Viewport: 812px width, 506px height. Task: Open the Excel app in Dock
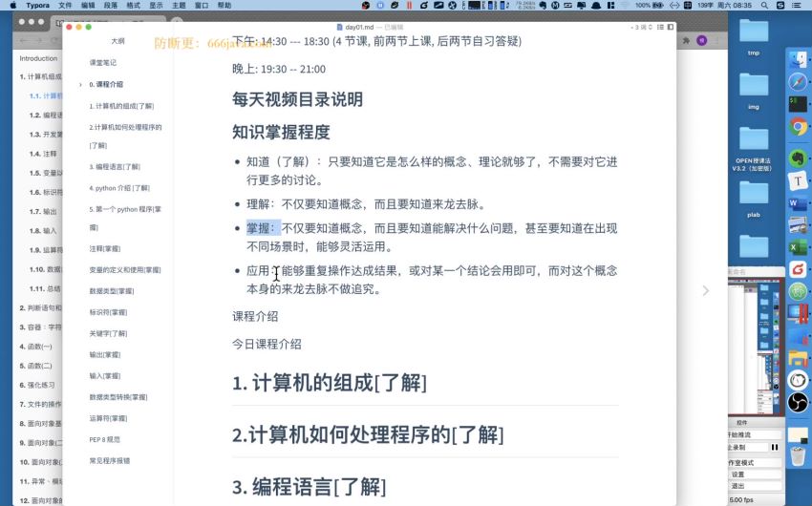click(x=799, y=247)
